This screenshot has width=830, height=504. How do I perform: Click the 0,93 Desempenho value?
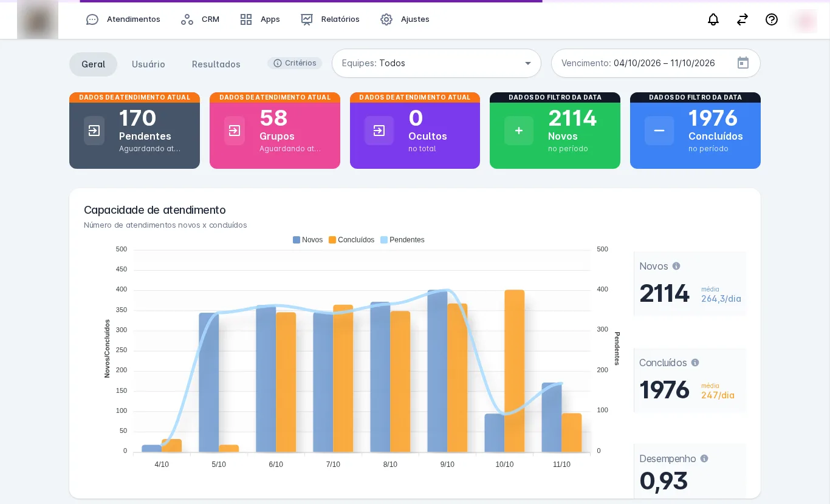point(664,481)
